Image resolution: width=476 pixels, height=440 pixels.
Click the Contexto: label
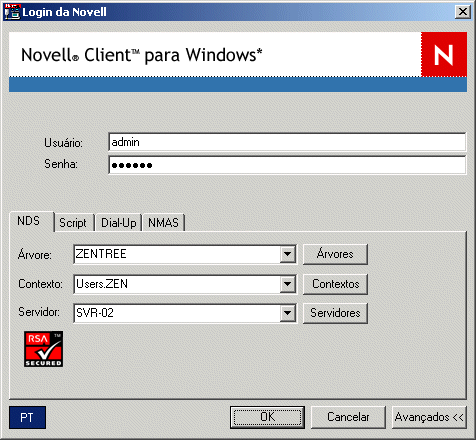click(x=40, y=284)
